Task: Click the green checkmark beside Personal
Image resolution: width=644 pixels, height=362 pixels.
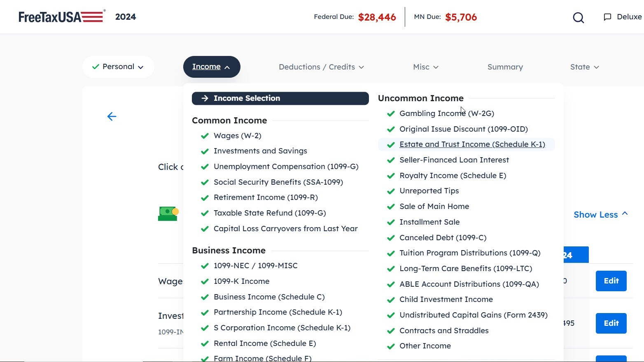Action: coord(96,66)
